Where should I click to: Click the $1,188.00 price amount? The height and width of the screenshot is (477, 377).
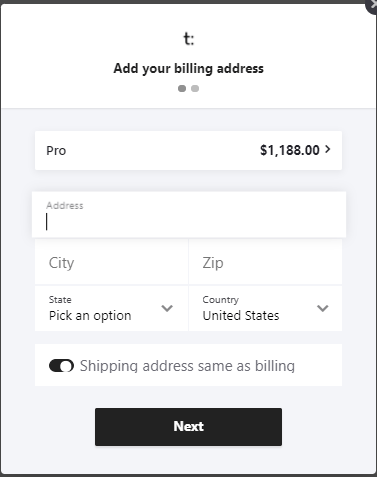tap(290, 150)
